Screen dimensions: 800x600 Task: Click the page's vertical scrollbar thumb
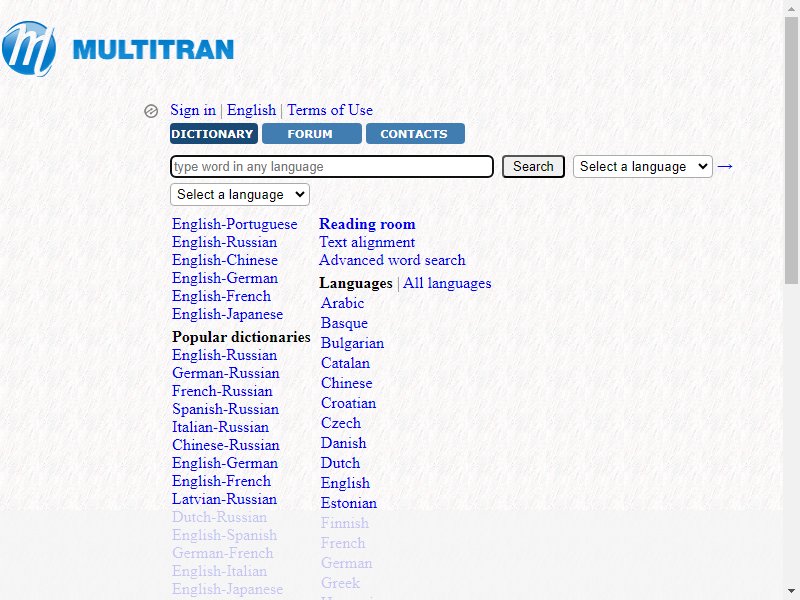[x=791, y=149]
